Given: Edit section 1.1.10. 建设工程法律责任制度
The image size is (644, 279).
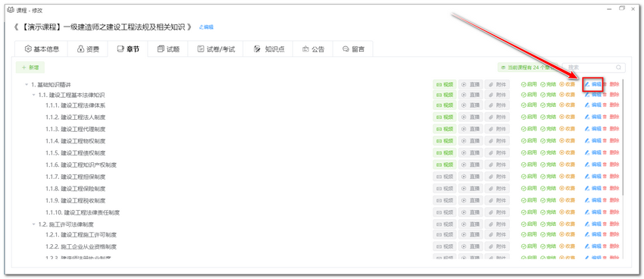Looking at the screenshot, I should point(593,212).
